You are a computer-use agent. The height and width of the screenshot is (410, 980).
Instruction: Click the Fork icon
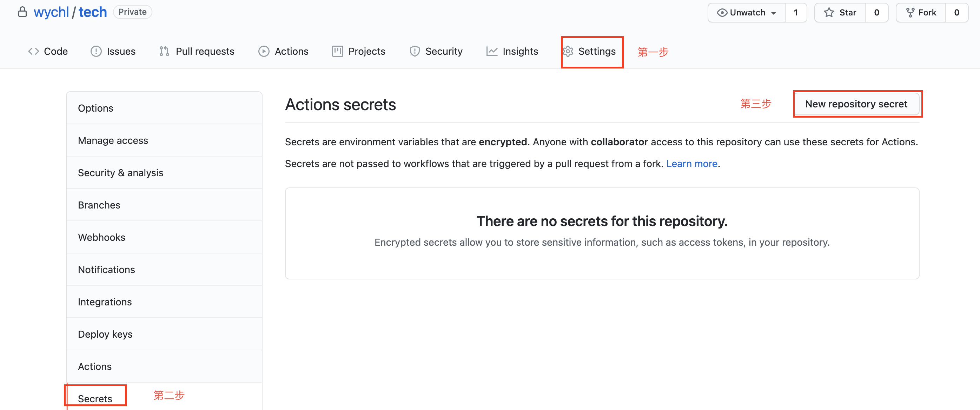pyautogui.click(x=910, y=12)
